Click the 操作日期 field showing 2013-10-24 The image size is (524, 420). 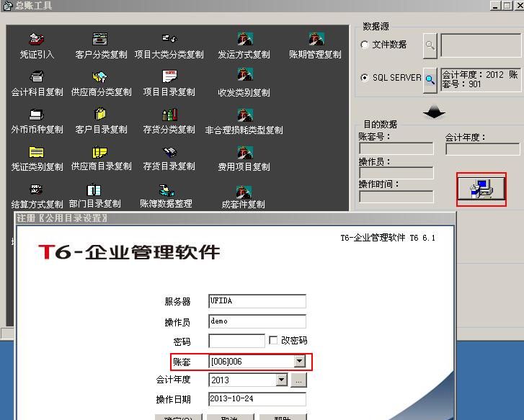coord(257,399)
